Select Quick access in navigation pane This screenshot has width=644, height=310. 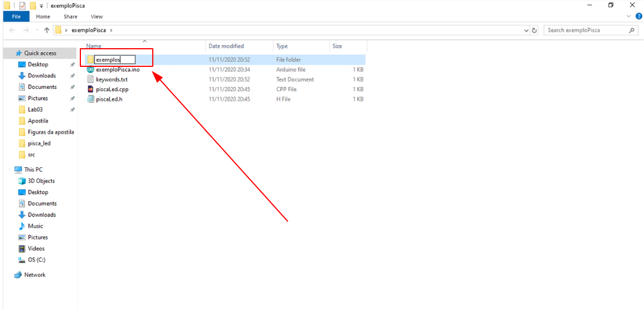pyautogui.click(x=40, y=53)
